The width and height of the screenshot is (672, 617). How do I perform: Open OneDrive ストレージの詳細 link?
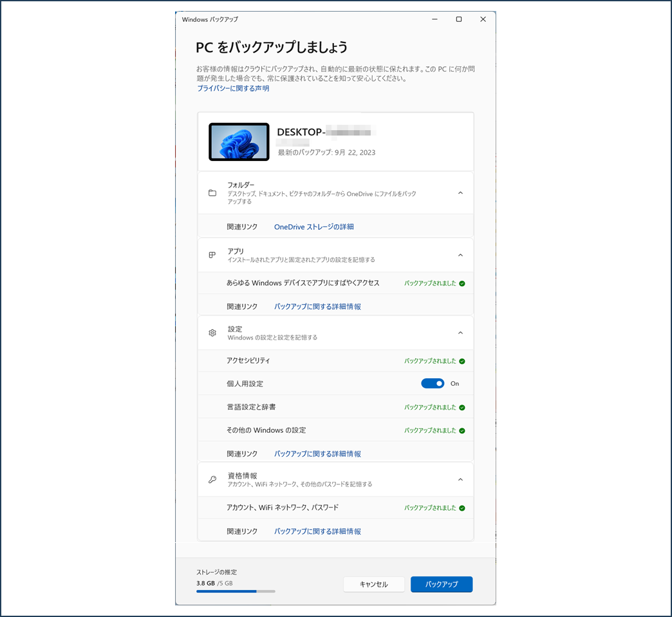click(313, 227)
